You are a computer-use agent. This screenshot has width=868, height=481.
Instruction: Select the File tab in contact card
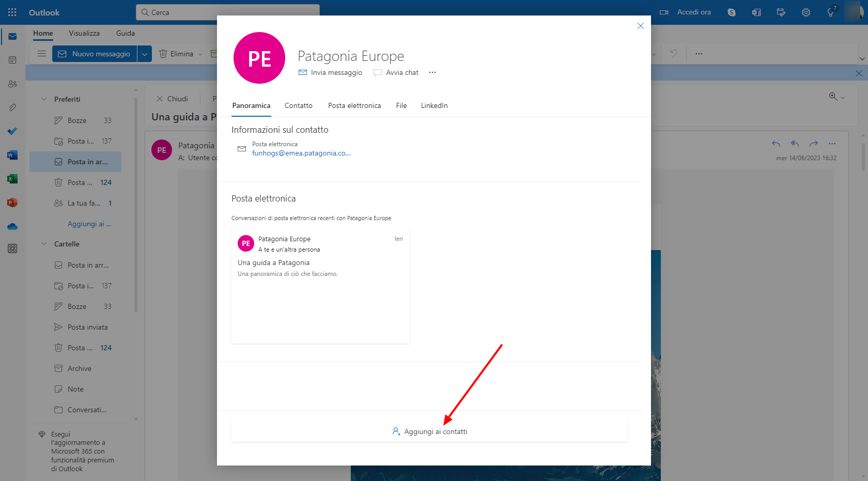click(401, 105)
